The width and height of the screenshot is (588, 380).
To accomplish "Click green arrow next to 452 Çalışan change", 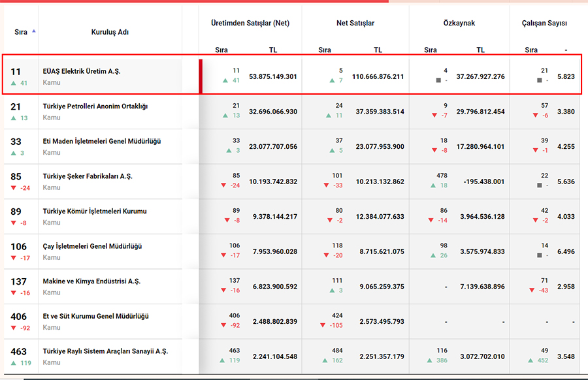I will click(x=531, y=360).
